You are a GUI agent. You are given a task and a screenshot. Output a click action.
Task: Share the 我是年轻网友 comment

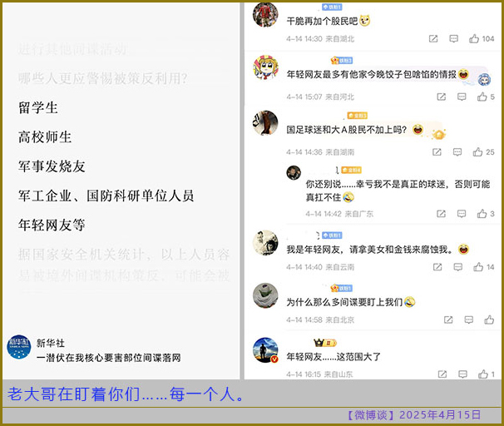click(436, 267)
